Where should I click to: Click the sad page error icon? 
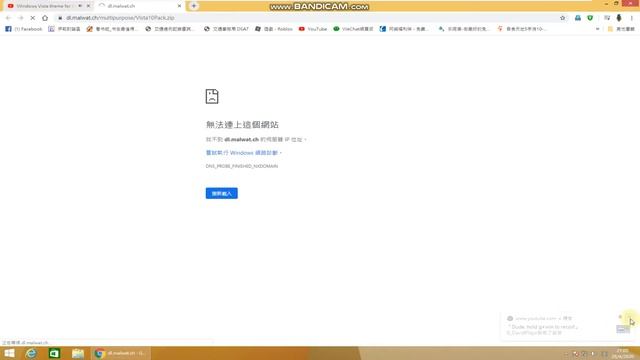coord(212,96)
